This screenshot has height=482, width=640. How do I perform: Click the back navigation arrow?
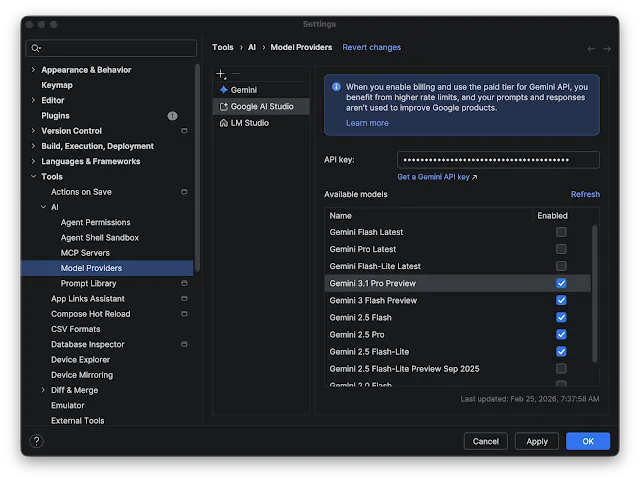point(591,48)
